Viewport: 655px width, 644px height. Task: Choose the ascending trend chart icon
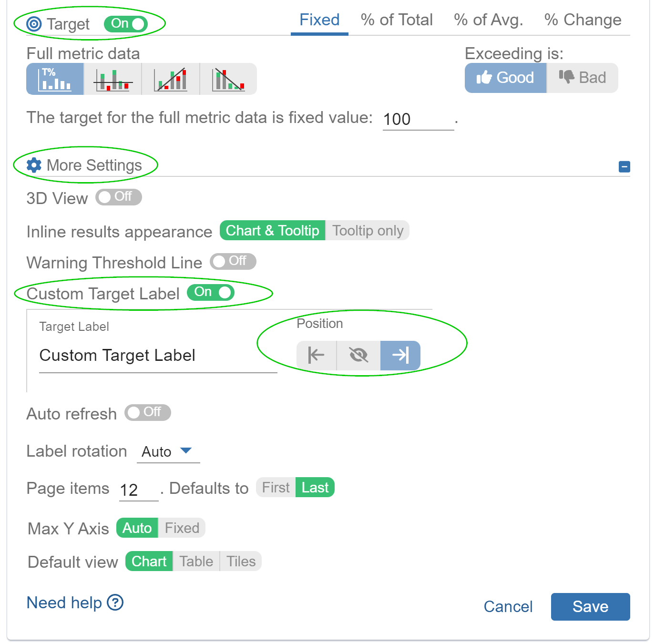[x=170, y=79]
